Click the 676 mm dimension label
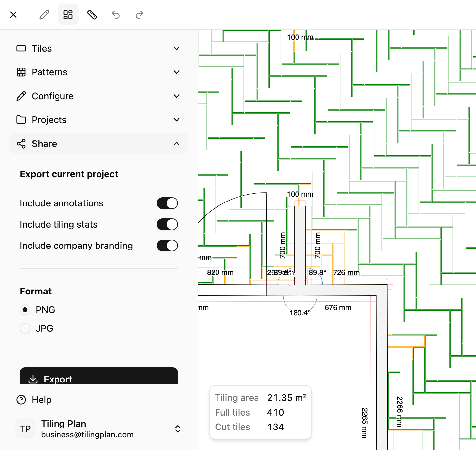The width and height of the screenshot is (476, 450). point(338,307)
